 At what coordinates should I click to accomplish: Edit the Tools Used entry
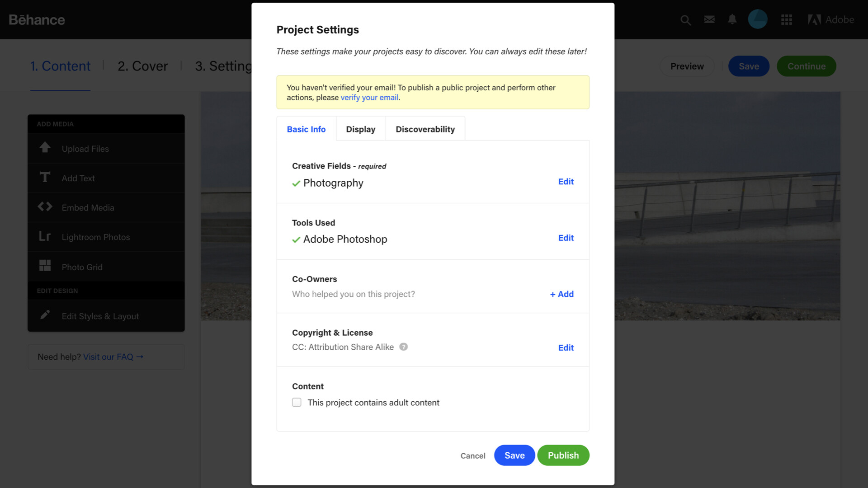pyautogui.click(x=566, y=238)
